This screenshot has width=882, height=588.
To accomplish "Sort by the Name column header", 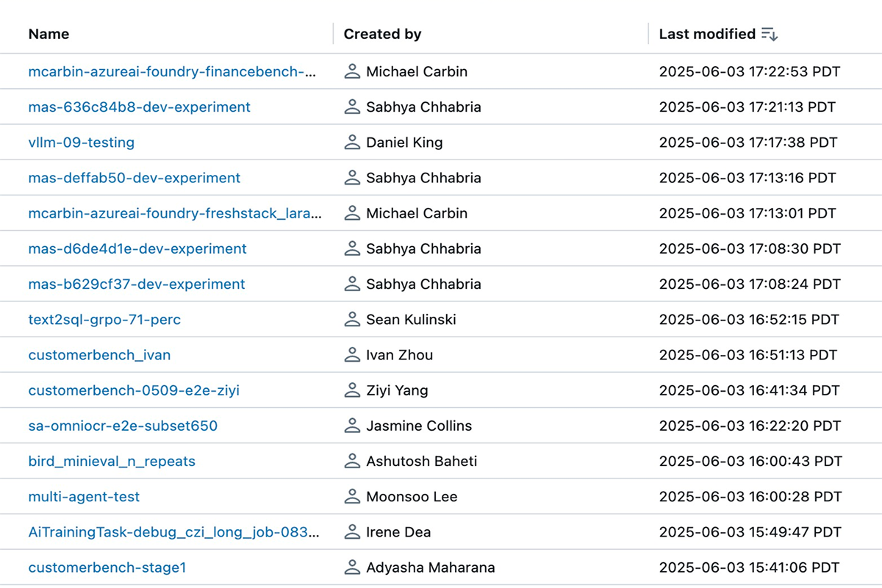I will pos(49,34).
